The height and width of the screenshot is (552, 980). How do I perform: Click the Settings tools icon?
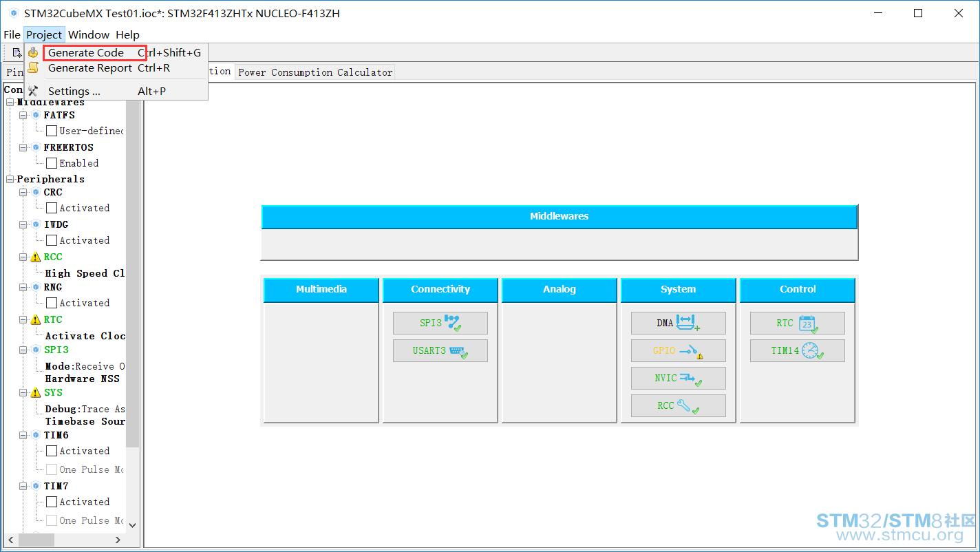point(33,91)
